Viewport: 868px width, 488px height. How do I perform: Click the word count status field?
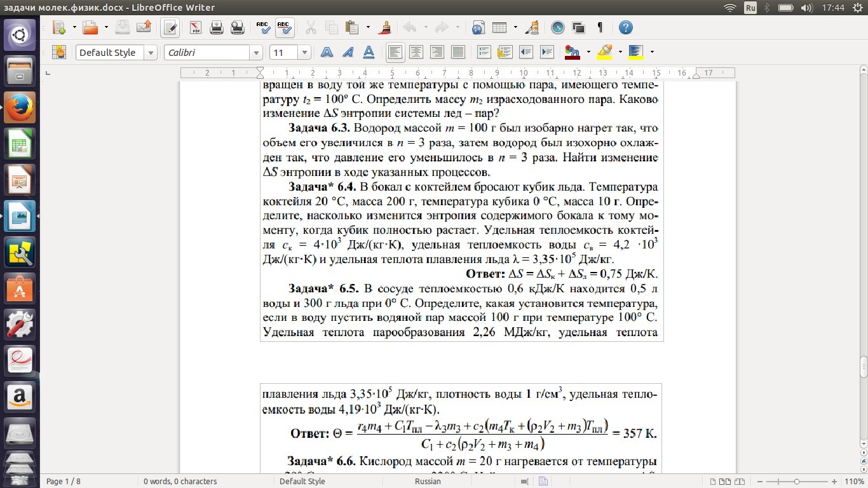(x=180, y=482)
